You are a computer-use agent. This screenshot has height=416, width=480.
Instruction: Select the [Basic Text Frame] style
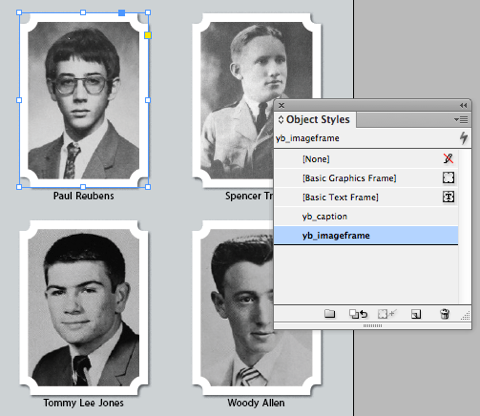(366, 197)
